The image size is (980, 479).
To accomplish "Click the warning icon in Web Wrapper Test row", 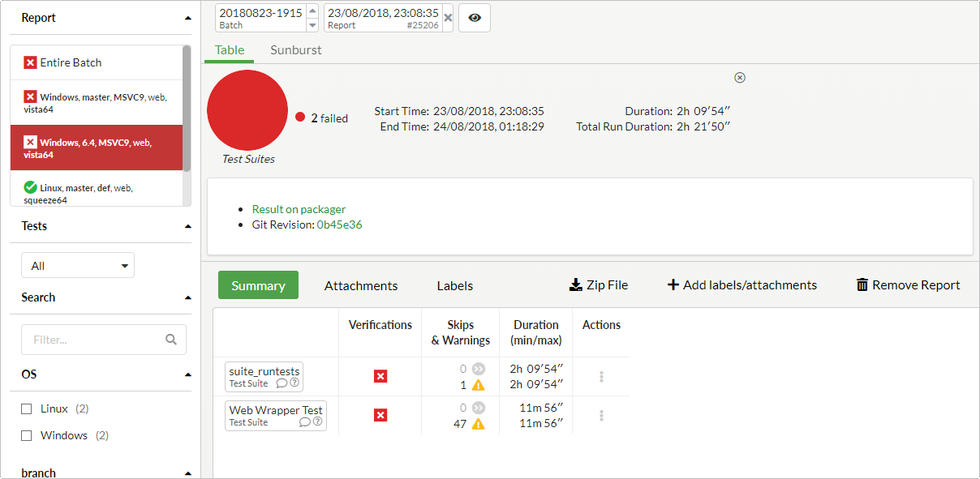I will pyautogui.click(x=479, y=424).
